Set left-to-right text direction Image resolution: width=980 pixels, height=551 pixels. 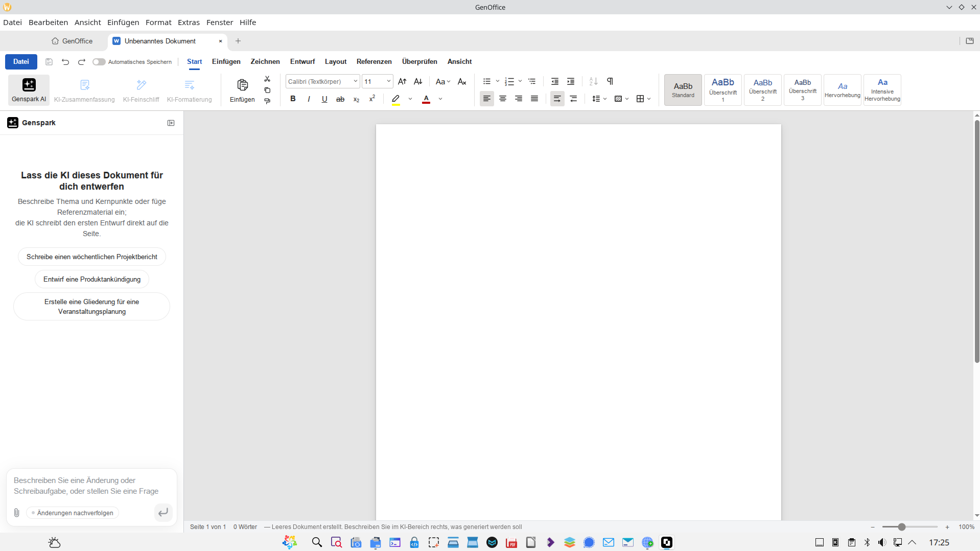tap(557, 99)
